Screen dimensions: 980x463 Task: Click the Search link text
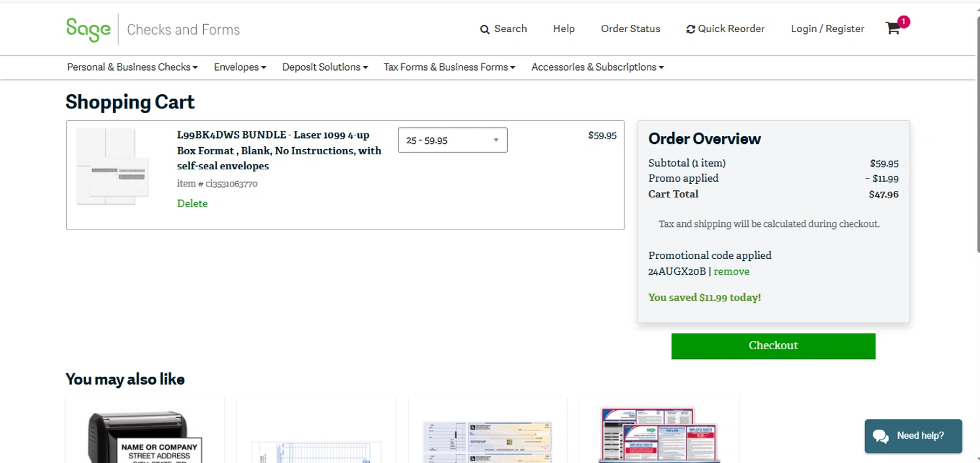510,29
